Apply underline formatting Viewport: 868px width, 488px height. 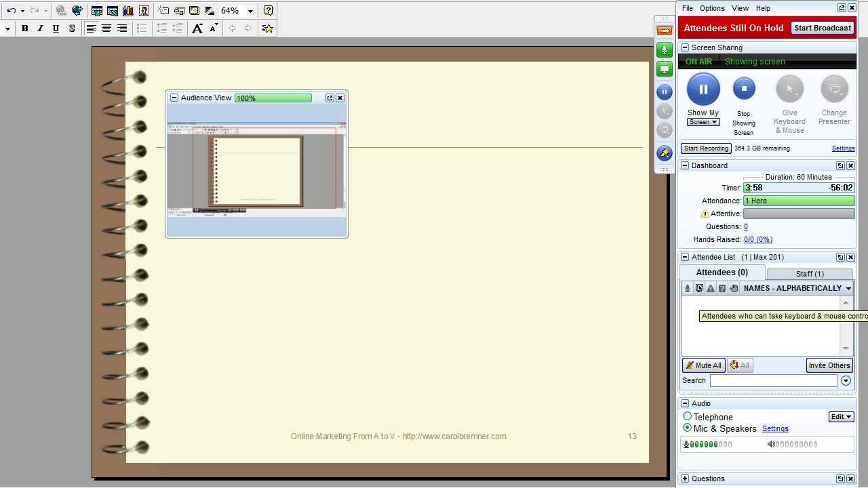point(56,28)
